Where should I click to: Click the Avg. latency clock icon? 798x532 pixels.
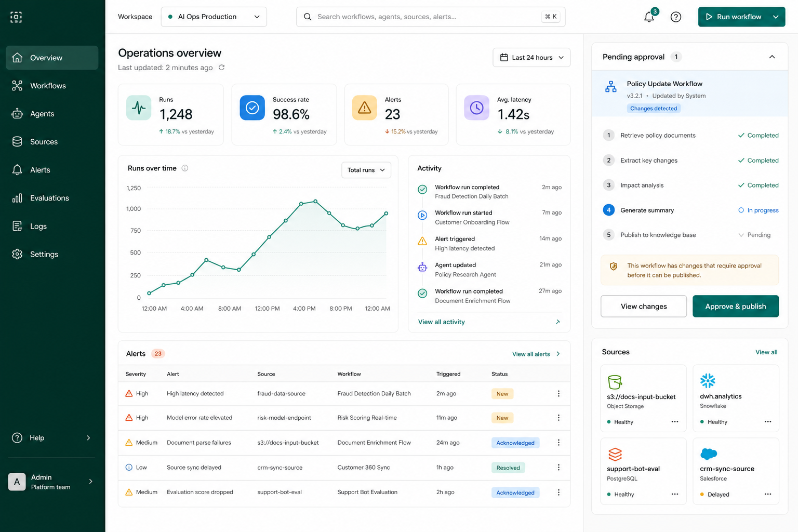pos(476,108)
